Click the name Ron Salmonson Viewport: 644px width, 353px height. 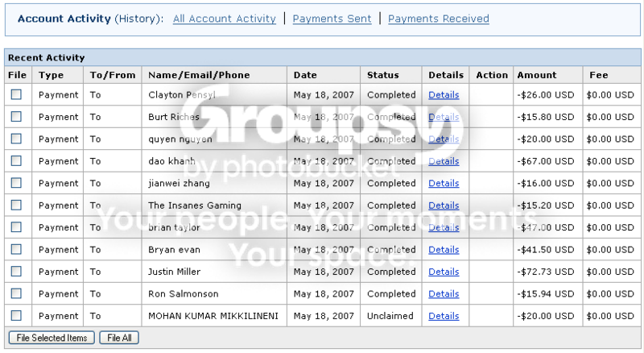tap(184, 293)
